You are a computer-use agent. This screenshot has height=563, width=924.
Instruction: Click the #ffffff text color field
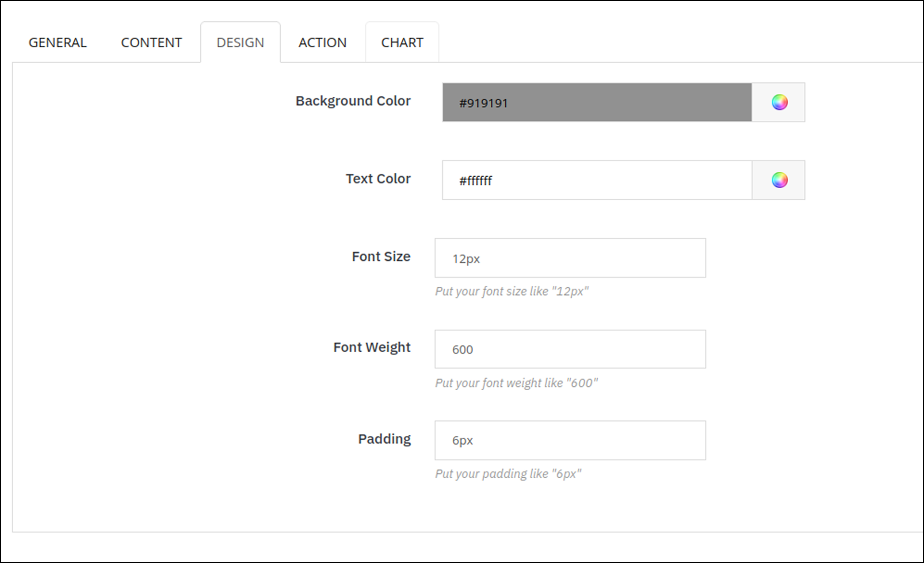[597, 180]
